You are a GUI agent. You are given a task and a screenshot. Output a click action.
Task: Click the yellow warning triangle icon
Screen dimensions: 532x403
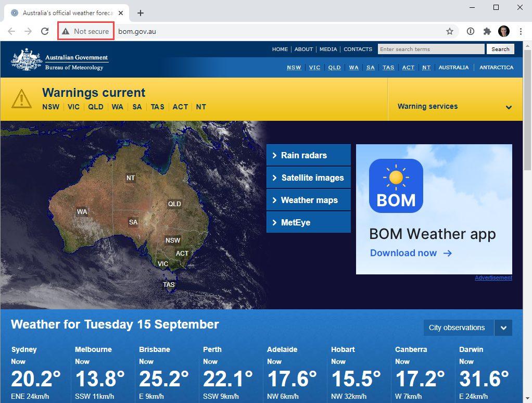pyautogui.click(x=22, y=98)
